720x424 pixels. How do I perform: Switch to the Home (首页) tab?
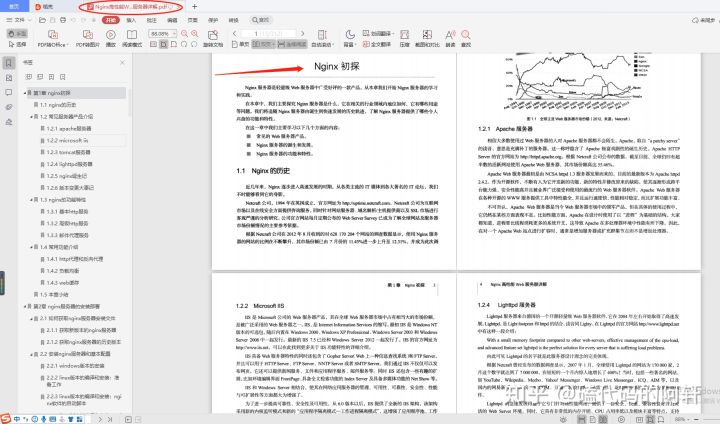tap(14, 6)
